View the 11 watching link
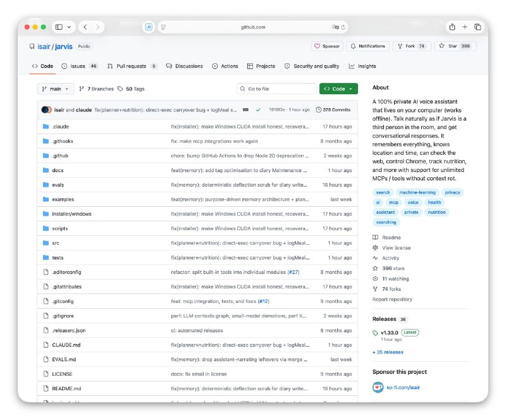Image resolution: width=506 pixels, height=420 pixels. [391, 278]
